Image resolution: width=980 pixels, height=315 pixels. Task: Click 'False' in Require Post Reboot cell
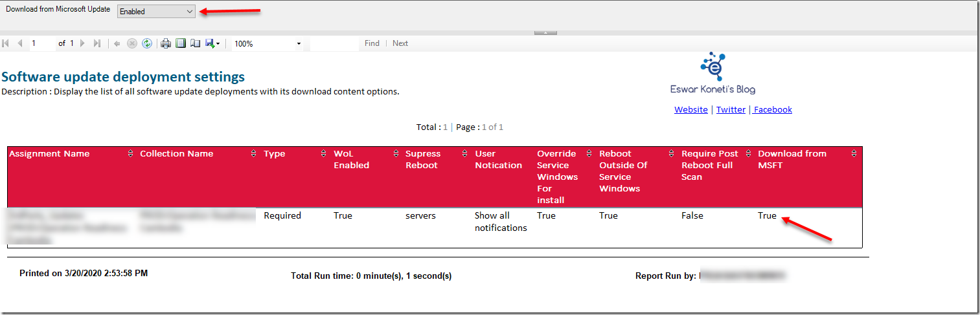point(692,215)
